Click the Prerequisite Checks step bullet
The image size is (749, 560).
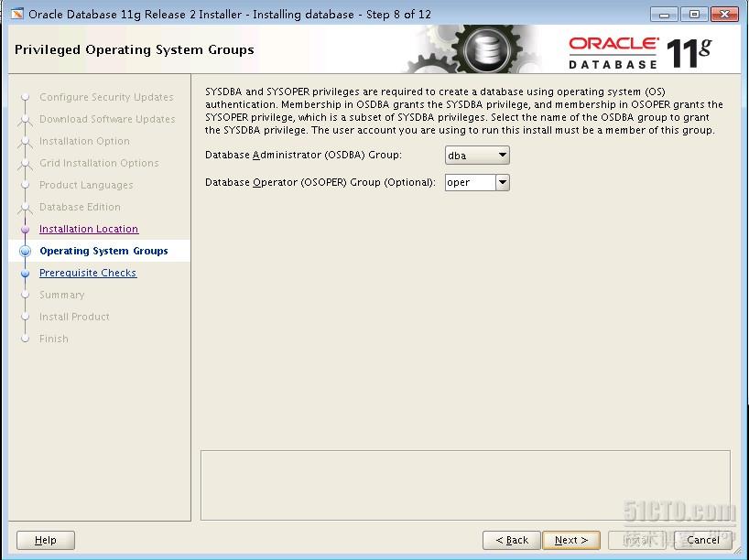[x=26, y=273]
